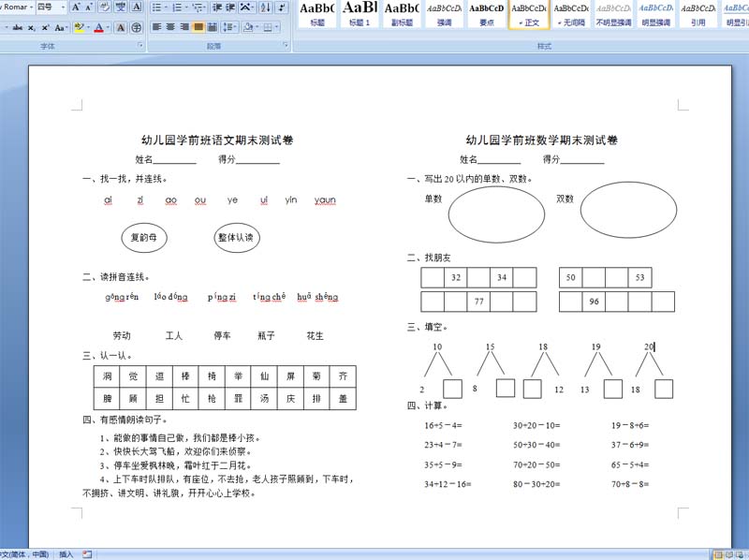Toggle subscript formatting

31,28
